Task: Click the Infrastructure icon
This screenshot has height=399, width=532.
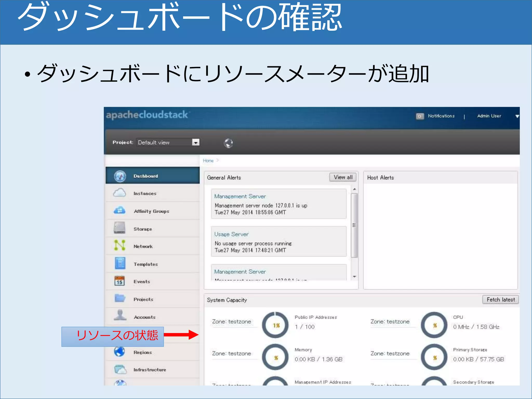Action: (120, 369)
